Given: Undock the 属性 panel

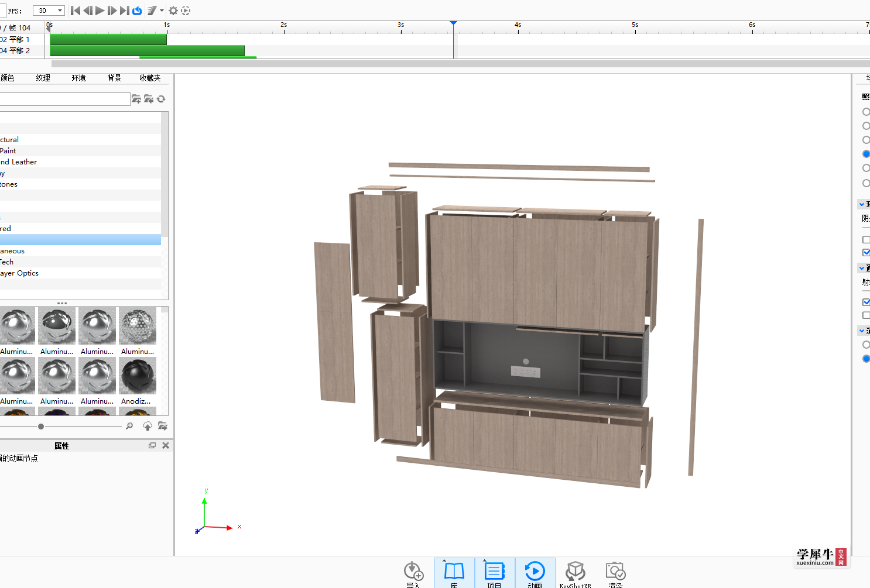Looking at the screenshot, I should click(x=152, y=445).
